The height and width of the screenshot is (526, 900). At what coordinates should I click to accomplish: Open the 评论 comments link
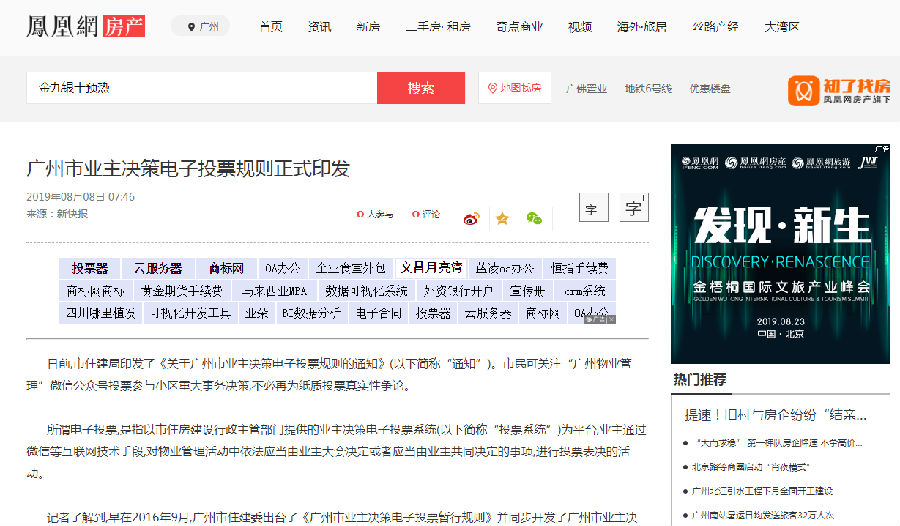coord(425,214)
